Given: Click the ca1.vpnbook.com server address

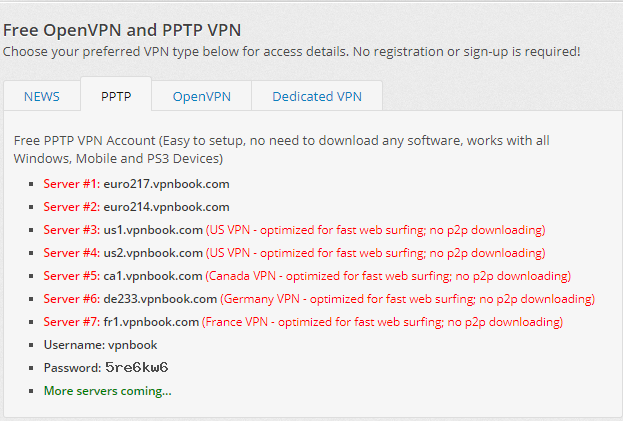Looking at the screenshot, I should pyautogui.click(x=153, y=276).
